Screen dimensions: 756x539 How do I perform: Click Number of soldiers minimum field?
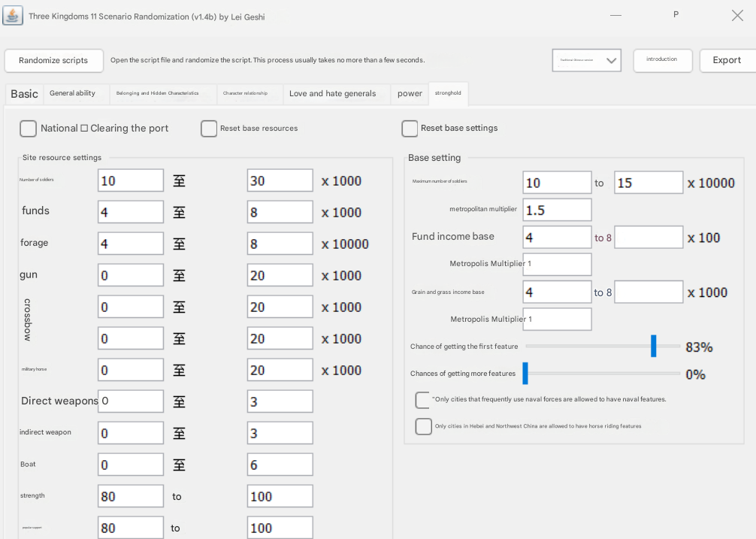pos(131,180)
